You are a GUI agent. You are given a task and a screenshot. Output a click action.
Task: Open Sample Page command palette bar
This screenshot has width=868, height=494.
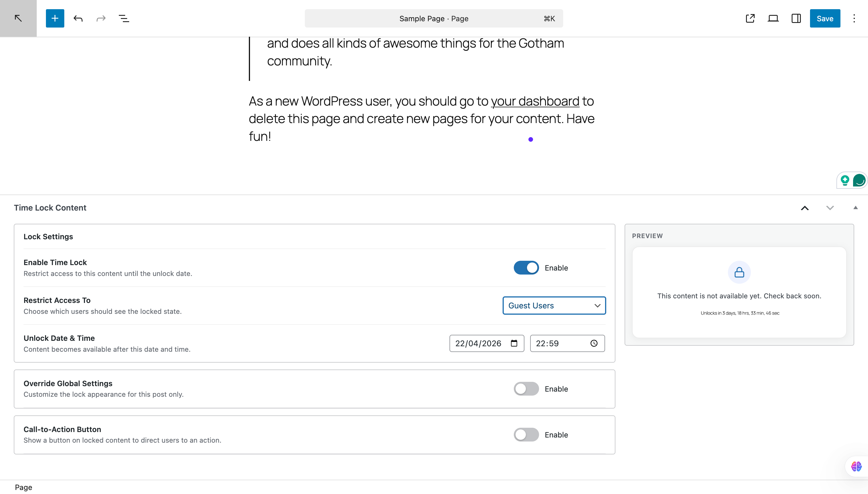pos(433,18)
